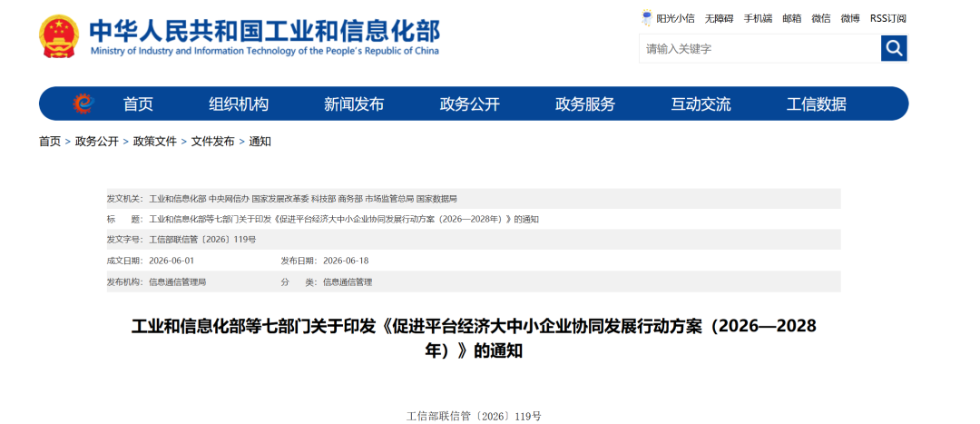Viewport: 980px width, 424px height.
Task: Click the centered document number below headline
Action: pyautogui.click(x=474, y=415)
